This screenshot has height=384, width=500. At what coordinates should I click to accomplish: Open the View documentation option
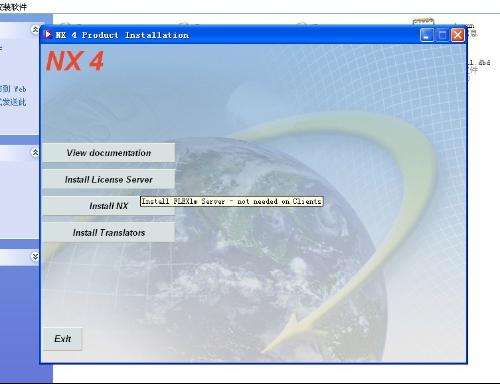tap(109, 153)
